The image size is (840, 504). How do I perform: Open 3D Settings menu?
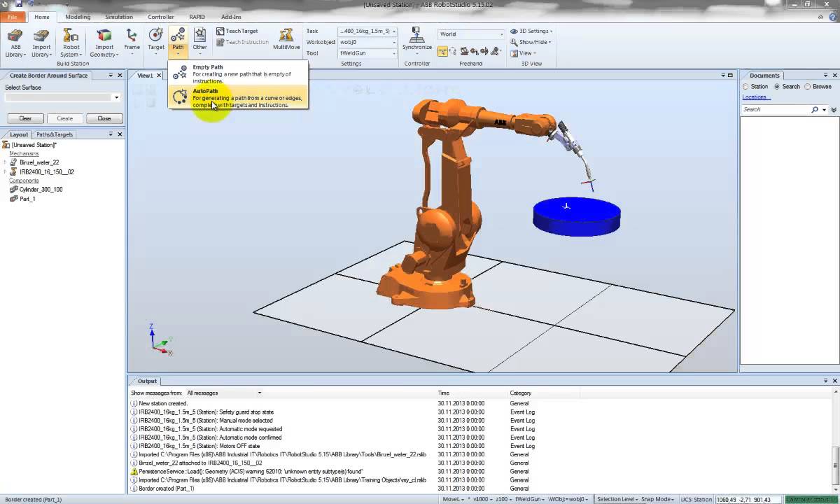pyautogui.click(x=531, y=31)
